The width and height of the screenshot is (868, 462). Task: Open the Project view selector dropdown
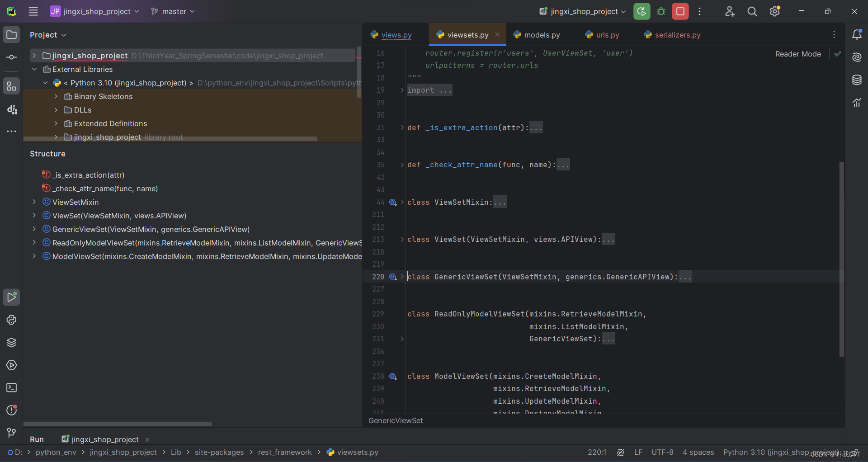pyautogui.click(x=48, y=35)
